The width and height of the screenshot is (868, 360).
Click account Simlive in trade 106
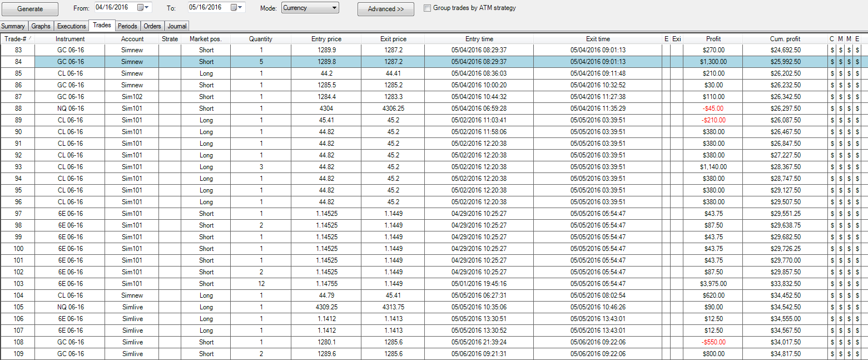click(132, 319)
